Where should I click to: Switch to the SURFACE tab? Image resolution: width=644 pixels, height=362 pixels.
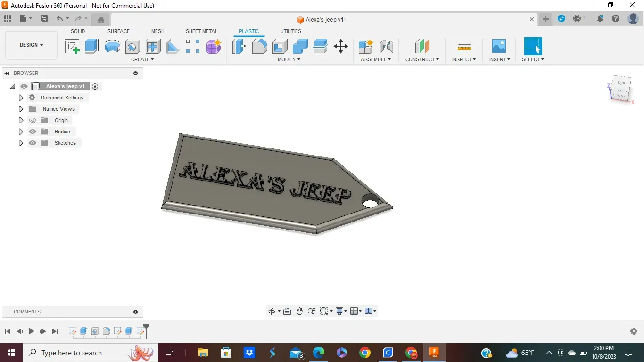[x=118, y=31]
